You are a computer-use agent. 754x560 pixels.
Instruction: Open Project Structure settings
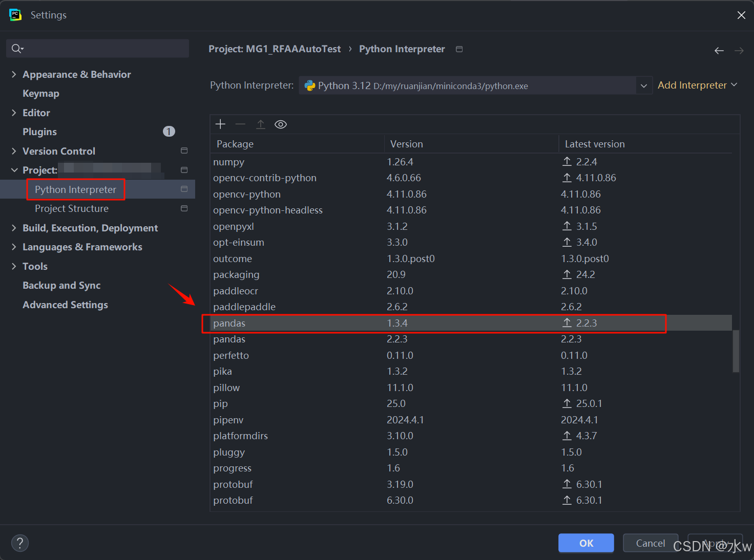72,208
